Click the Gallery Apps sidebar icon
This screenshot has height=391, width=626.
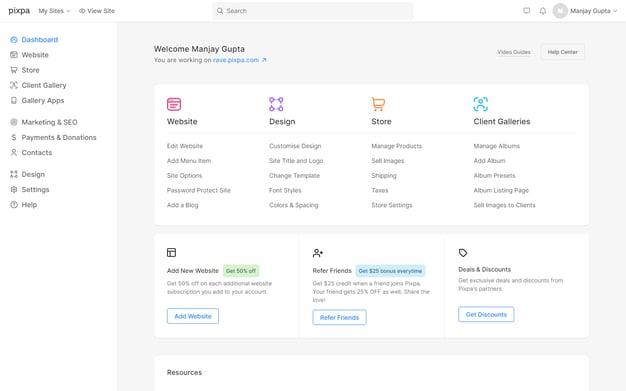14,100
